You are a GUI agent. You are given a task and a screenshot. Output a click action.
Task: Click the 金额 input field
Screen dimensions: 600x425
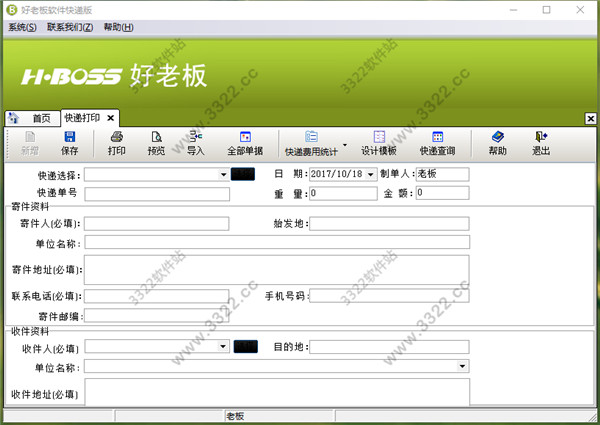(442, 193)
